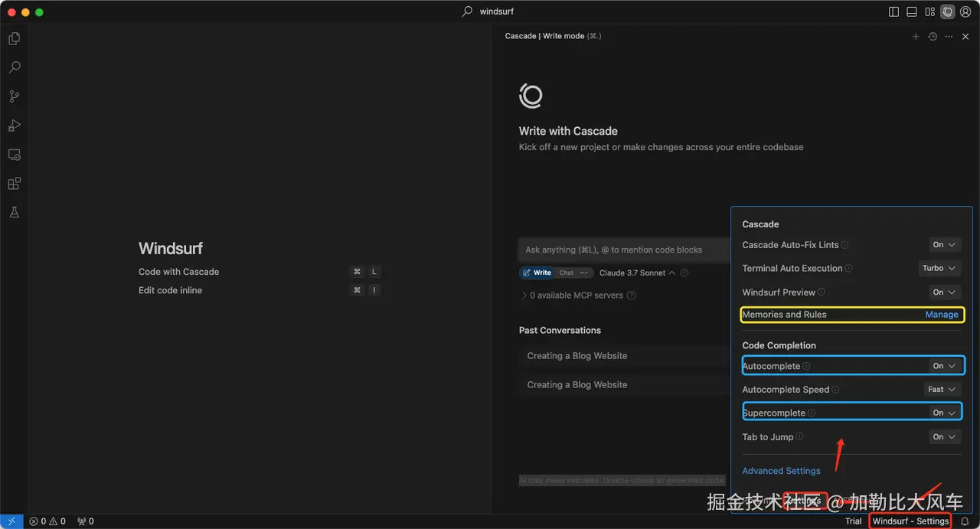The width and height of the screenshot is (980, 529).
Task: Click Trial status bar item
Action: [x=853, y=521]
